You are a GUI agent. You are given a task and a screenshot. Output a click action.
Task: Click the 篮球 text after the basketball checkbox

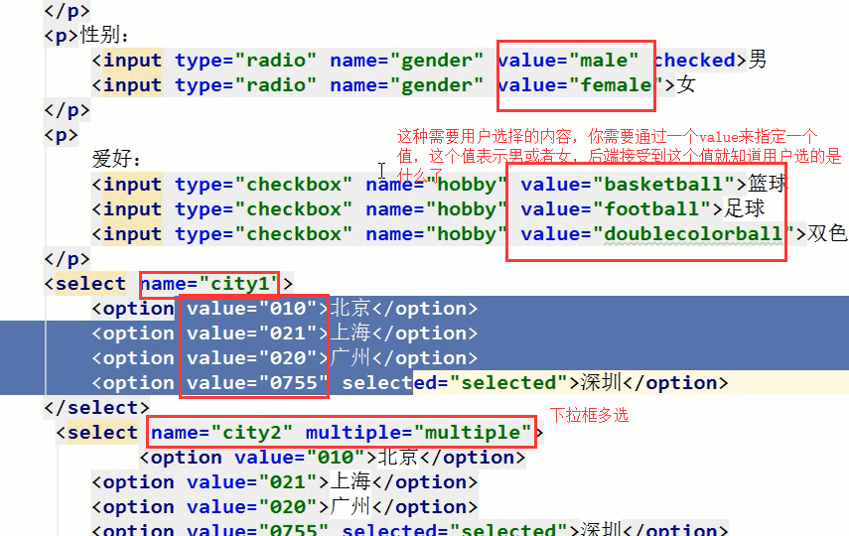tap(768, 184)
